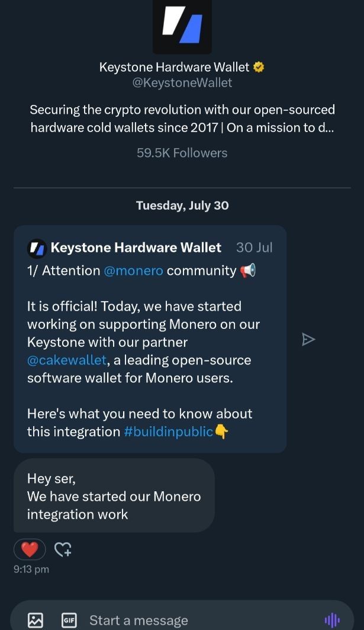
Task: Open the media picker image icon
Action: click(x=36, y=620)
